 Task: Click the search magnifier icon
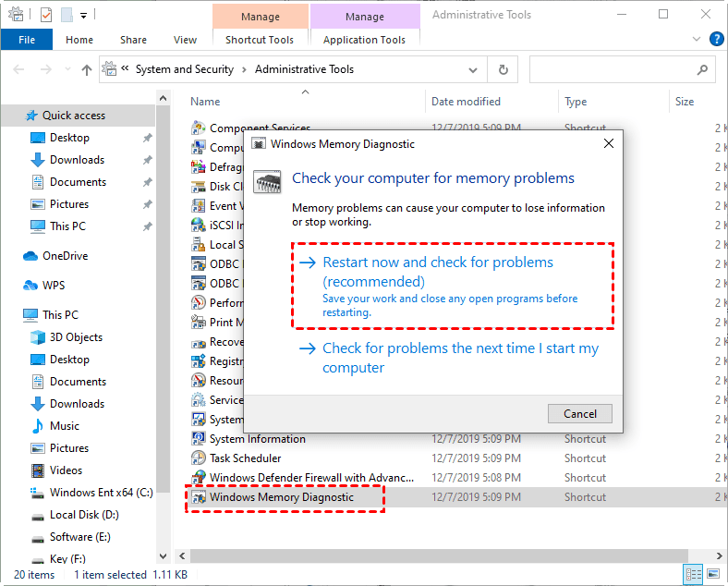point(702,69)
